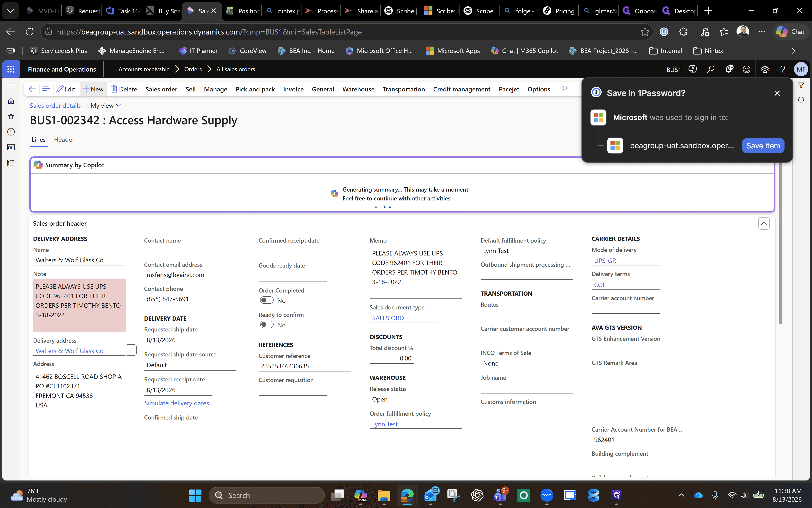Collapse the Summary by Copilot panel
Viewport: 812px width, 508px height.
pyautogui.click(x=764, y=165)
